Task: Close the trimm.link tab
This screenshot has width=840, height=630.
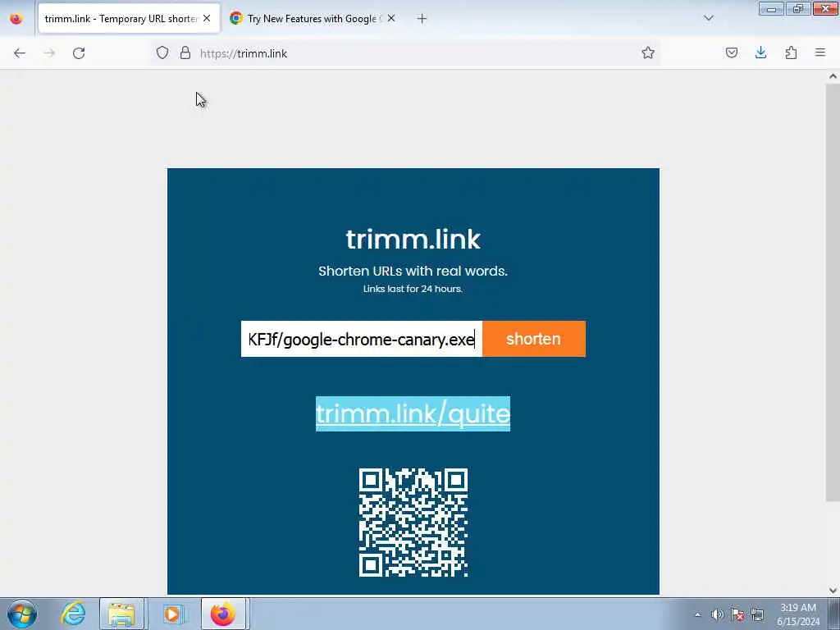Action: [x=207, y=18]
